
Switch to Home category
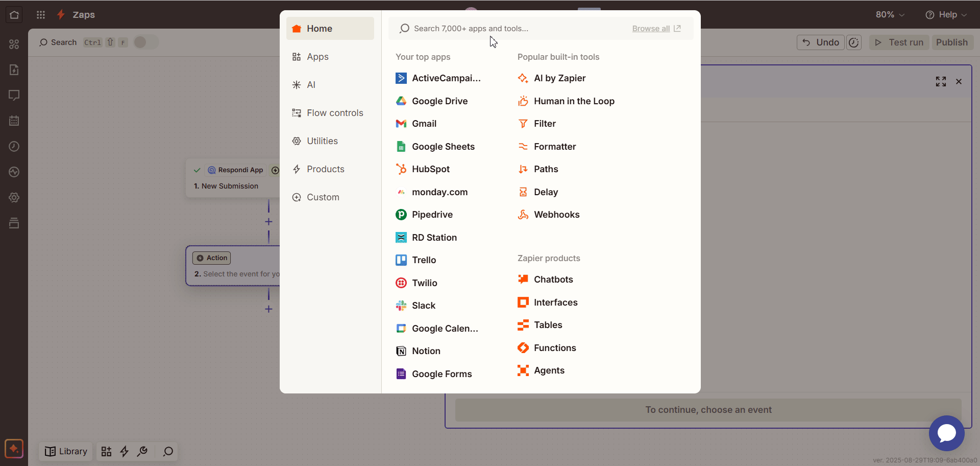(x=330, y=29)
